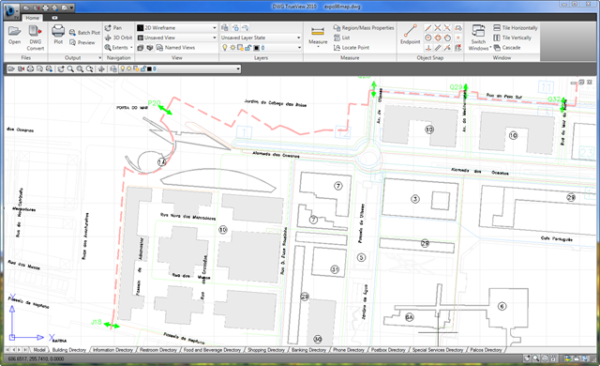600x366 pixels.
Task: Click the layer color swatch in Layers panel
Action: tap(256, 48)
